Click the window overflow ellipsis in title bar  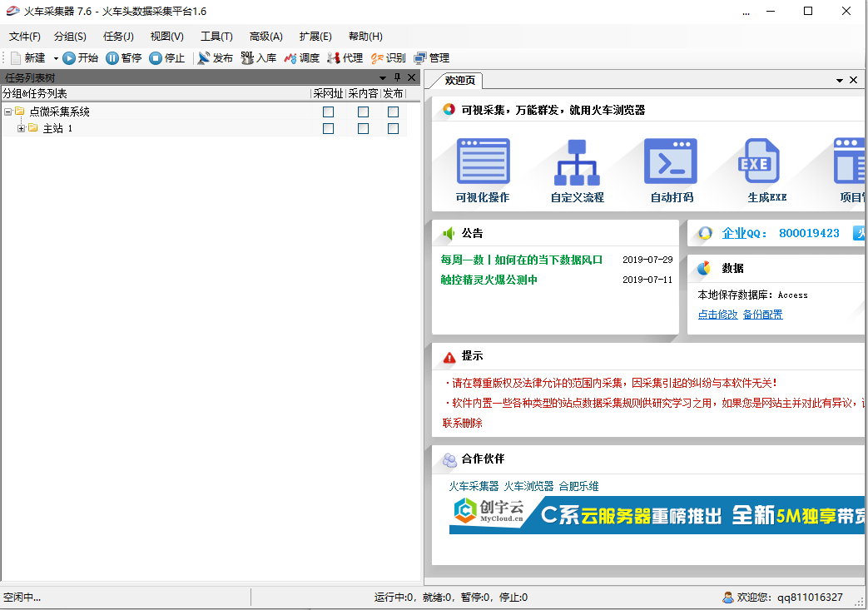click(746, 12)
